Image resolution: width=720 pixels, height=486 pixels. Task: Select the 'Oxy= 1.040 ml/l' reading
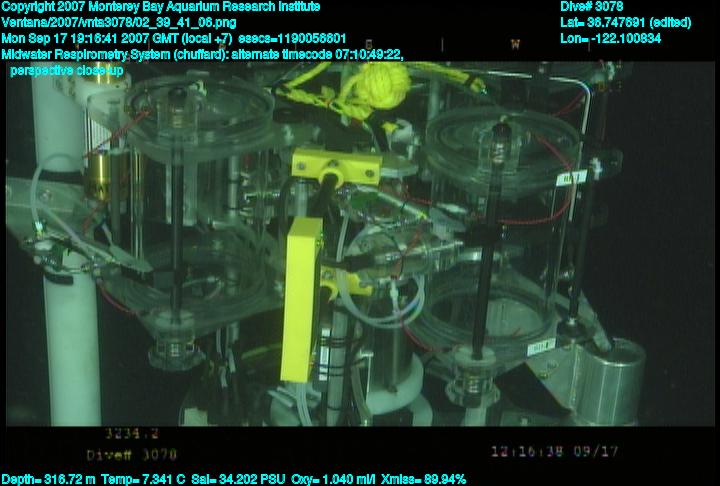click(x=333, y=480)
